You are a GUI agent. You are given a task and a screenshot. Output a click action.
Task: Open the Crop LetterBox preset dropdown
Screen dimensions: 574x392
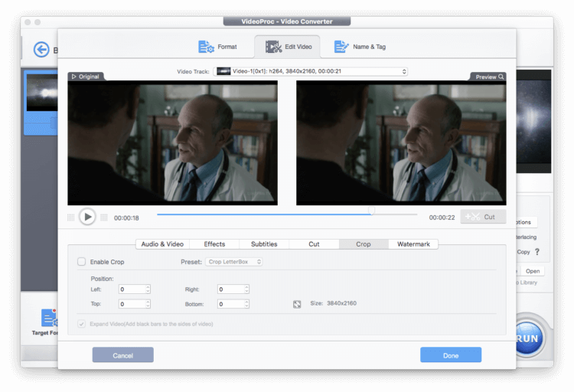click(x=234, y=262)
